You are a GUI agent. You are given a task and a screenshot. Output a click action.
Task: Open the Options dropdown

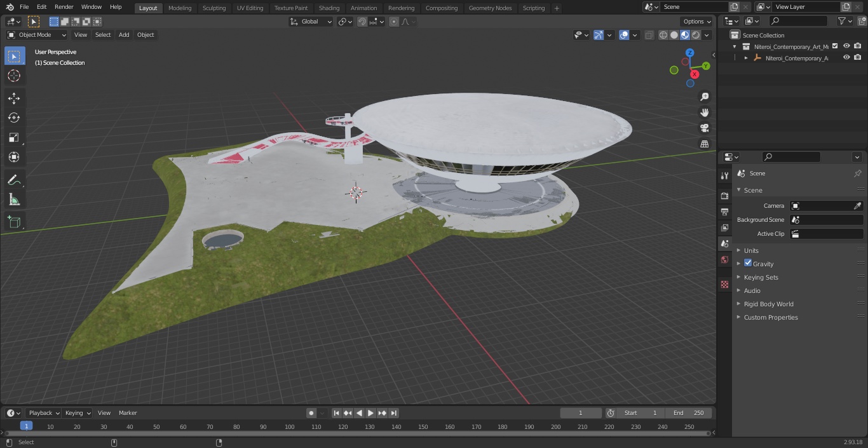pos(698,22)
